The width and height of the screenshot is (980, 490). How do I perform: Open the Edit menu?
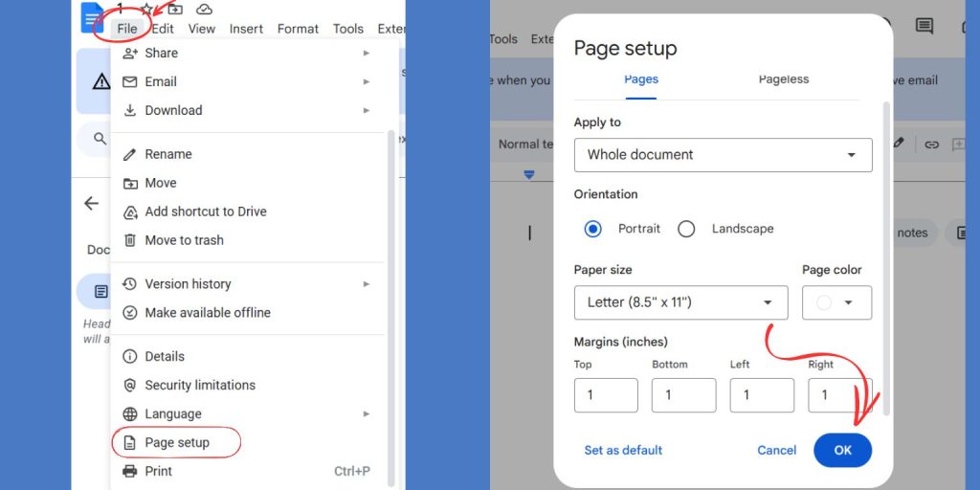coord(163,29)
